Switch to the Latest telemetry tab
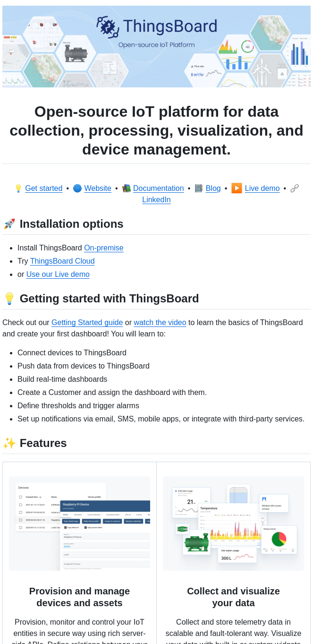Image resolution: width=313 pixels, height=644 pixels. (x=93, y=514)
